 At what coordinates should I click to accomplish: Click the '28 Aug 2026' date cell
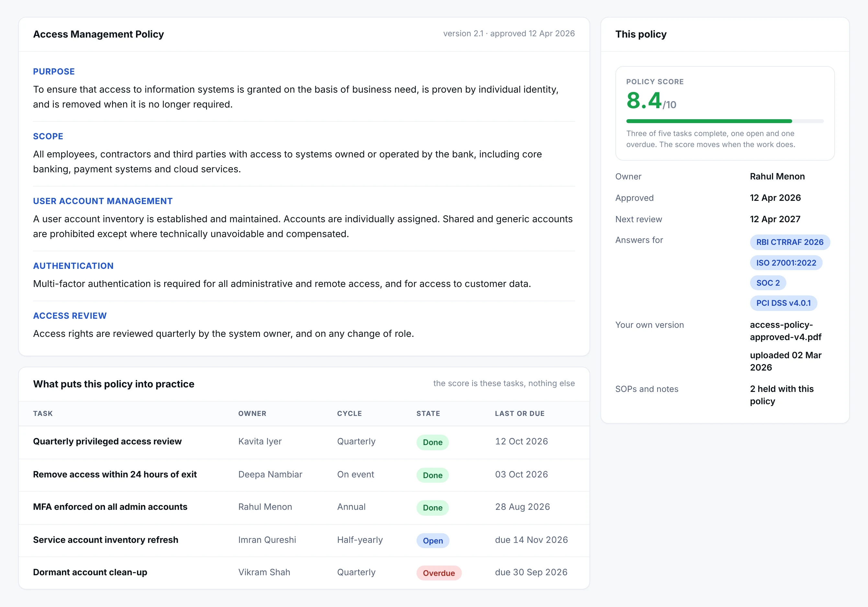click(522, 507)
